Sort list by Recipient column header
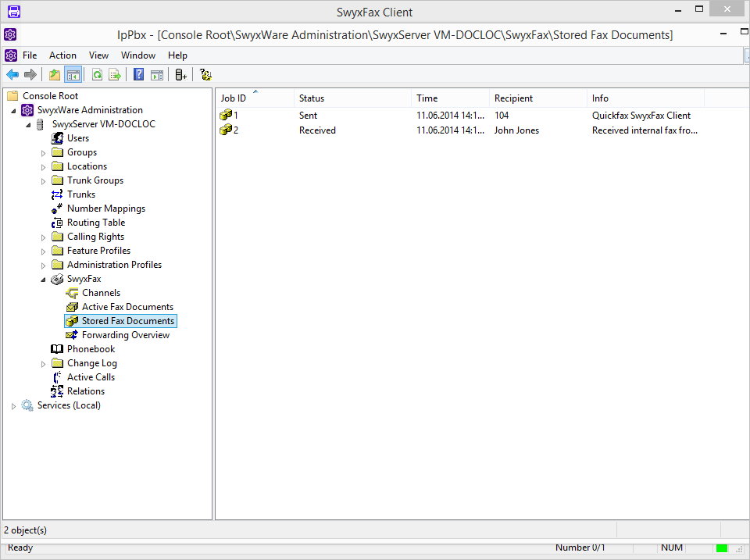The height and width of the screenshot is (560, 750). click(537, 98)
